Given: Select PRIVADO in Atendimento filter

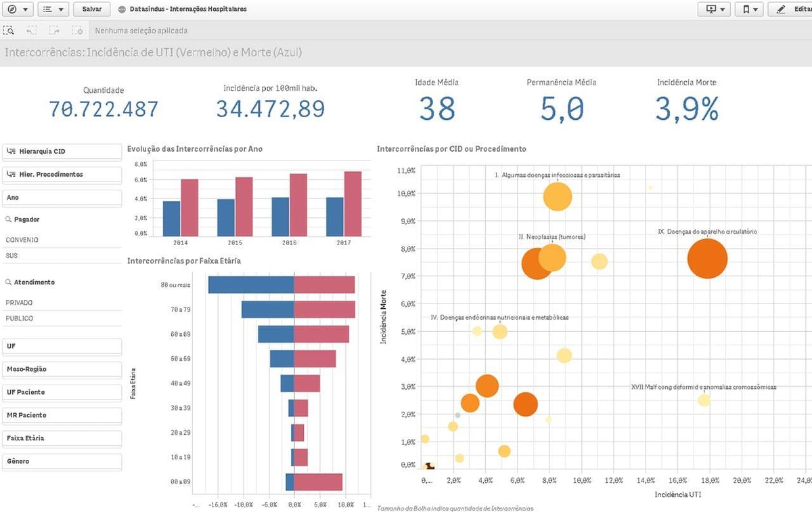Looking at the screenshot, I should (62, 303).
